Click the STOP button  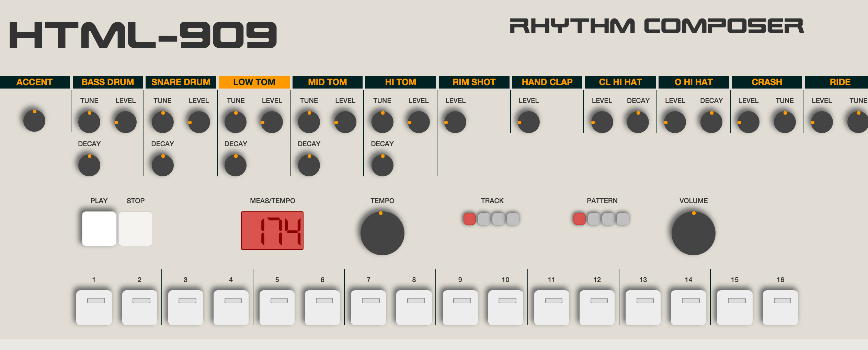(136, 229)
